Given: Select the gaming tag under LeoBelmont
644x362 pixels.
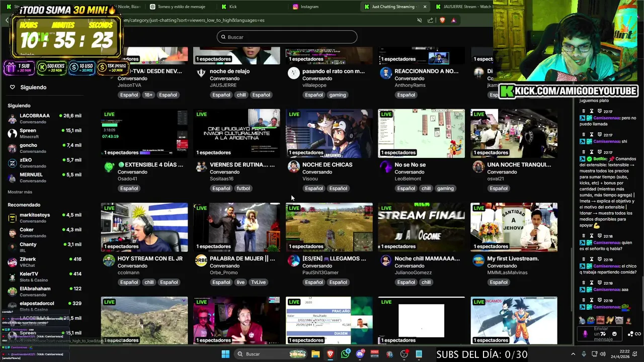Looking at the screenshot, I should 445,189.
